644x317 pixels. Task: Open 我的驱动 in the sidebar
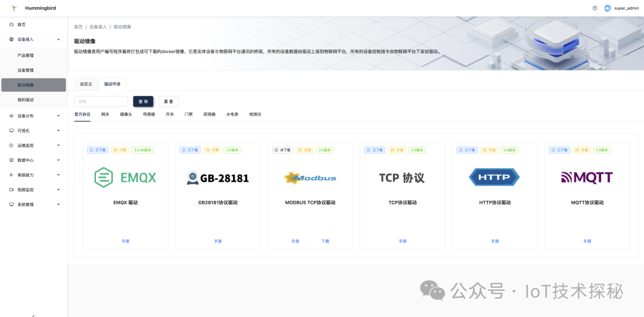[x=33, y=100]
